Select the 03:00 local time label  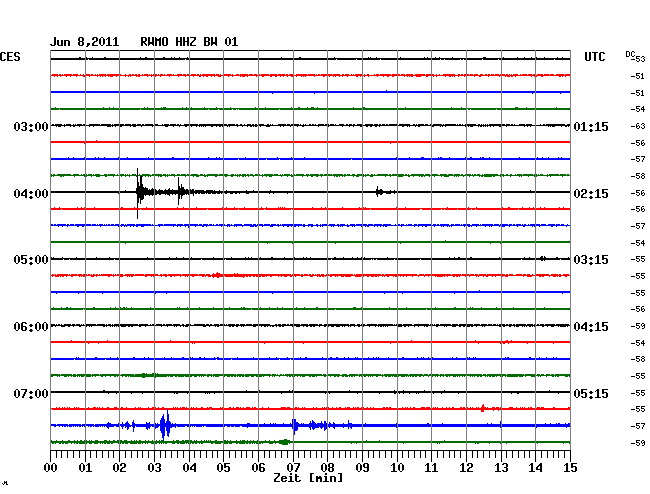(31, 126)
